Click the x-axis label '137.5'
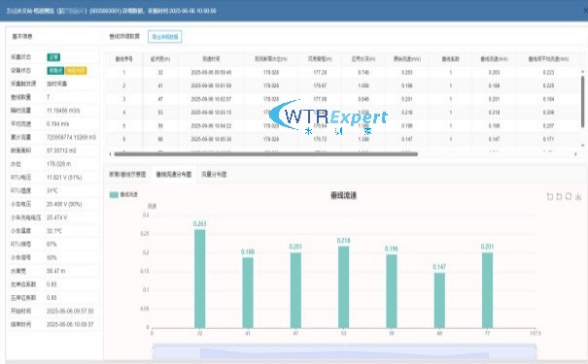The image size is (588, 364). point(536,333)
